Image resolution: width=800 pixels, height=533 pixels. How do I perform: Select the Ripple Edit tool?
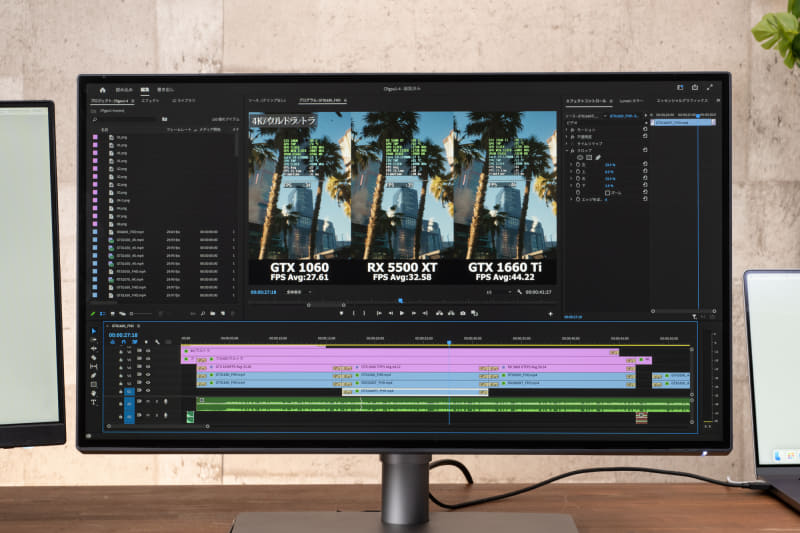pos(93,349)
